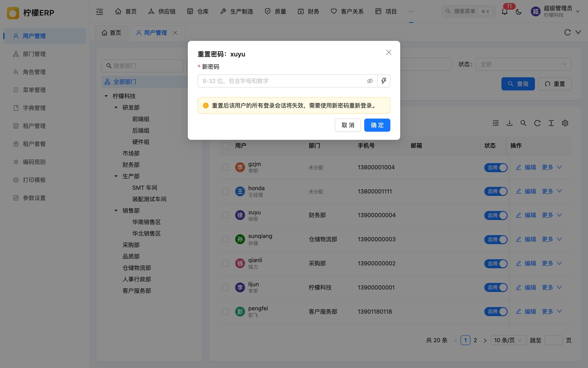Click the lightning generate-password icon
The width and height of the screenshot is (588, 368).
coord(384,81)
